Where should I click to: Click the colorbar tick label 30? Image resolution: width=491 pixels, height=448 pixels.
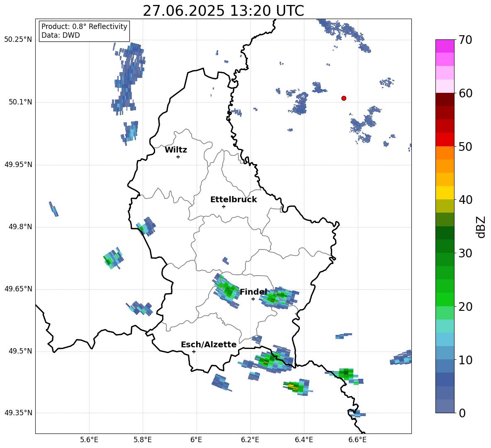[465, 253]
